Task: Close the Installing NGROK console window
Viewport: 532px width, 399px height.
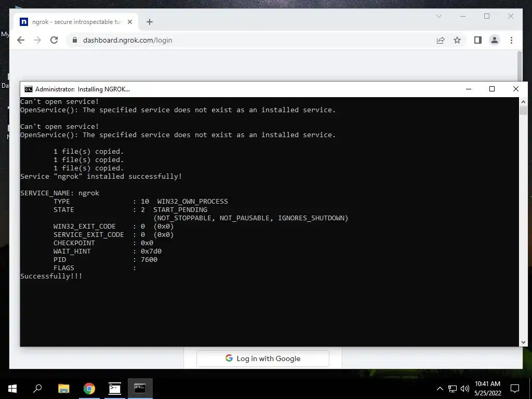Action: pos(516,89)
